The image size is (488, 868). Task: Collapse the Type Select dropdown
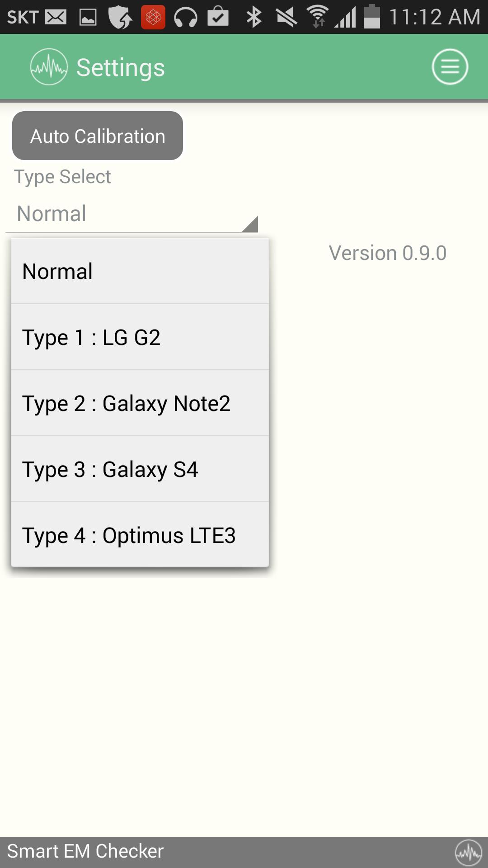coord(131,214)
